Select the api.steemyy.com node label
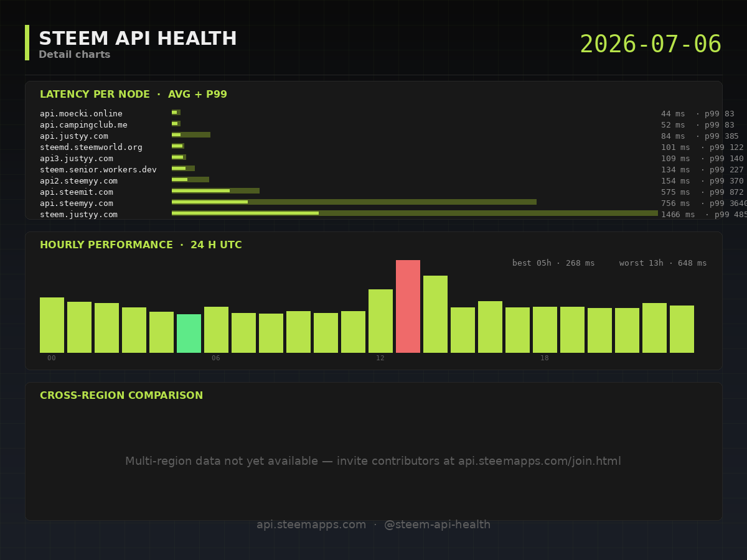This screenshot has height=560, width=747. pos(77,203)
